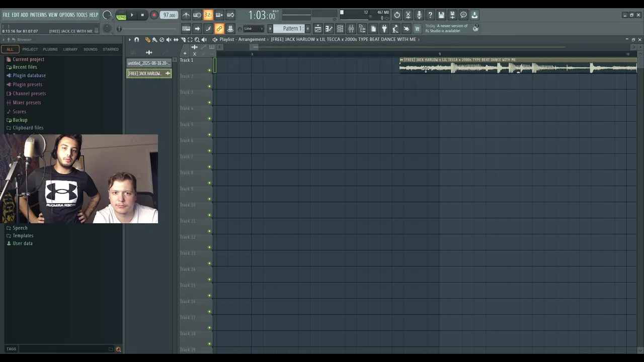
Task: Add new pattern with plus button
Action: pyautogui.click(x=308, y=29)
